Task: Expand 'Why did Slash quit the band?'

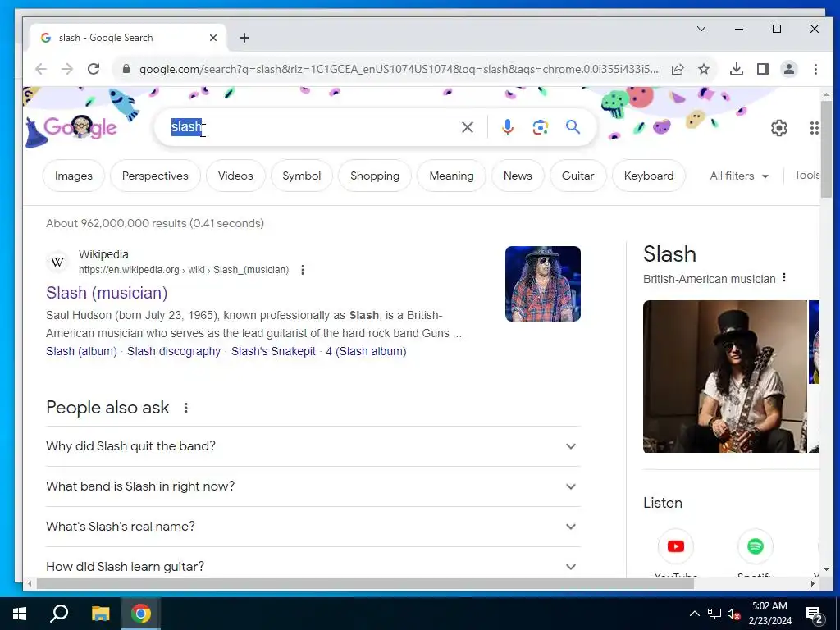Action: coord(313,446)
